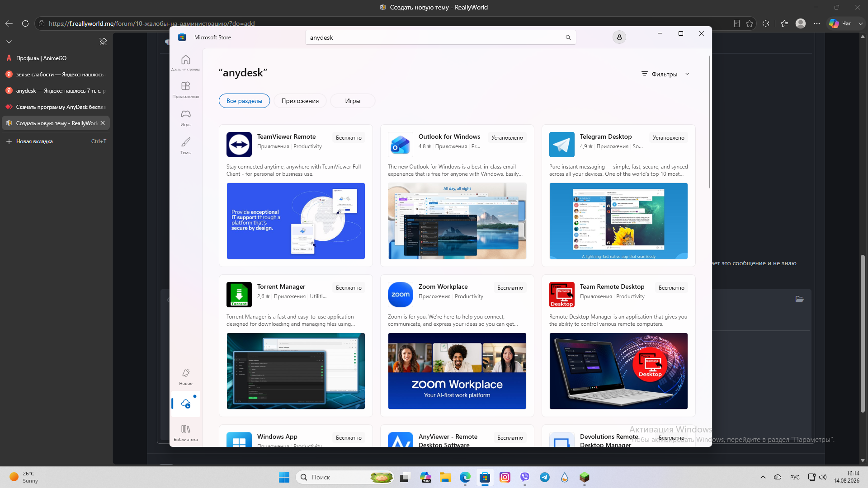Screen dimensions: 868x488
Task: Close the ReallyWorld tab
Action: (103, 123)
